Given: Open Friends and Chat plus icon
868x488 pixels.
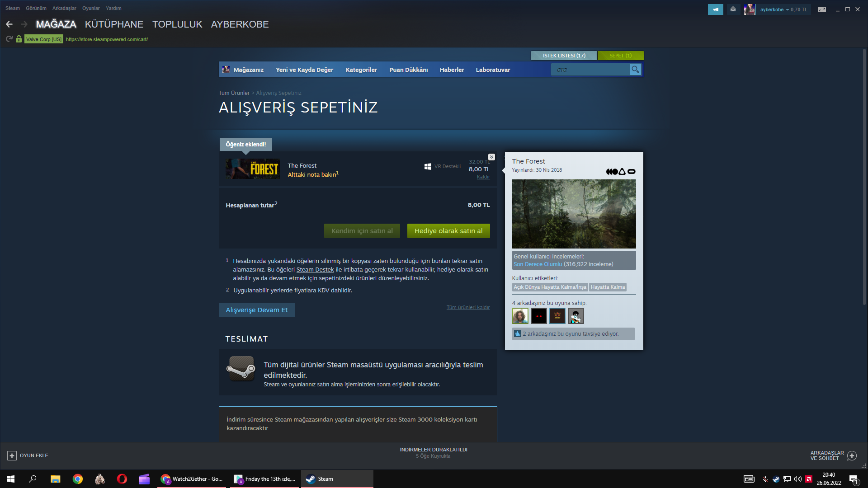Looking at the screenshot, I should (852, 455).
